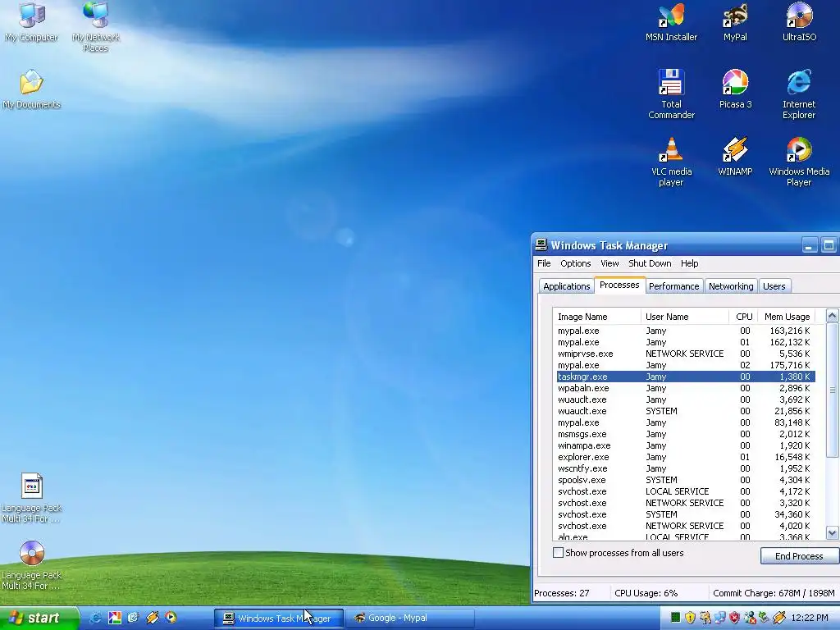Click the Safely Remove Hardware tray icon

764,618
